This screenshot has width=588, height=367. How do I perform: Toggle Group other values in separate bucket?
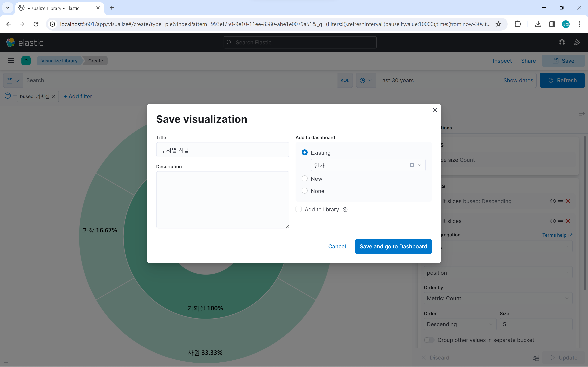click(429, 340)
